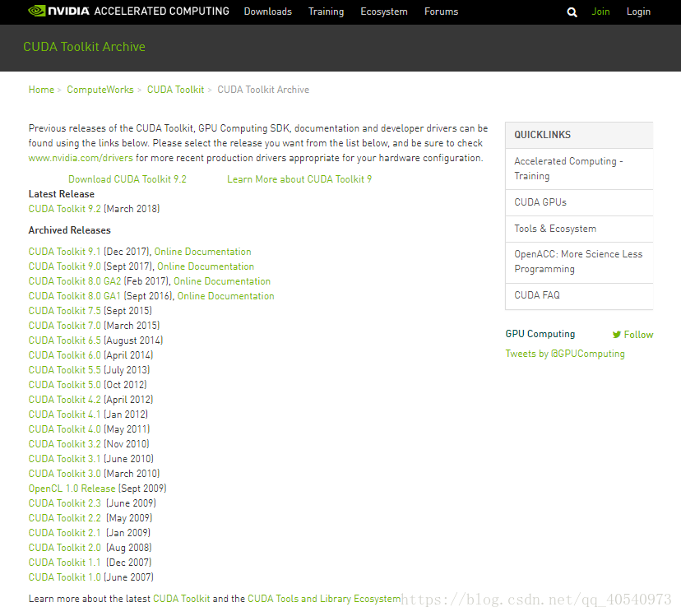681x616 pixels.
Task: Open OpenACC: More Science Less Programming quicklink
Action: click(579, 262)
